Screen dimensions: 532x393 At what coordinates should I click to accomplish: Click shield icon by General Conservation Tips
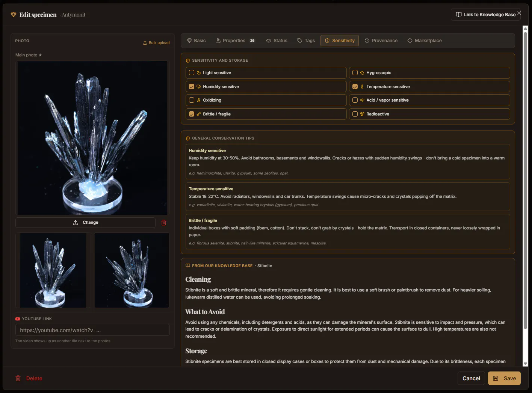(188, 138)
